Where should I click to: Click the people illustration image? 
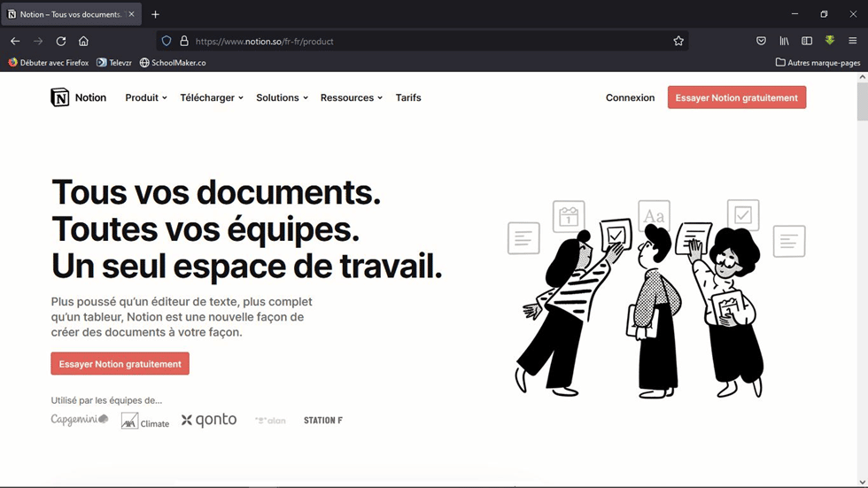(656, 298)
